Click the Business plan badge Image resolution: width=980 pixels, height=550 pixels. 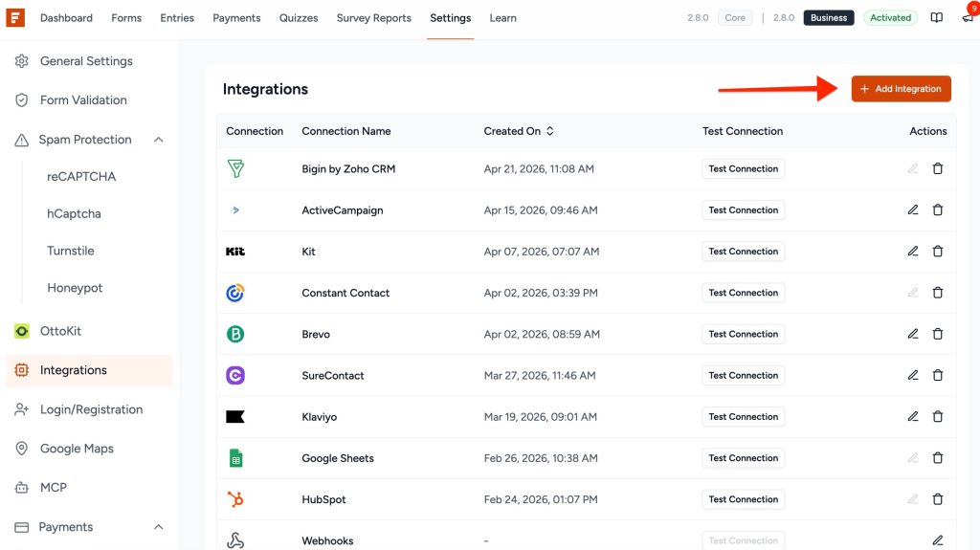point(829,17)
